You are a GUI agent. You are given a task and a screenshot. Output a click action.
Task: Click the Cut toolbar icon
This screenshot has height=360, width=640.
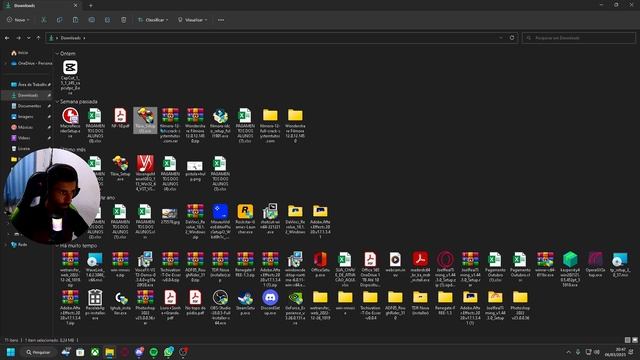[44, 20]
